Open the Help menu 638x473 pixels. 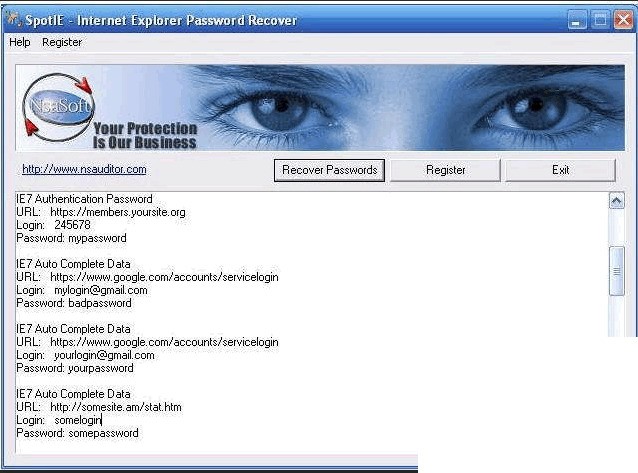coord(20,42)
